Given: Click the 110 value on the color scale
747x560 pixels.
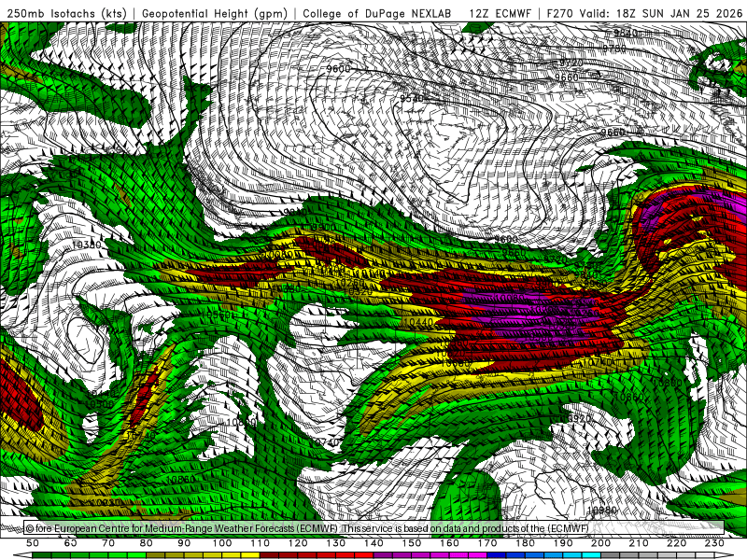Looking at the screenshot, I should coord(261,543).
